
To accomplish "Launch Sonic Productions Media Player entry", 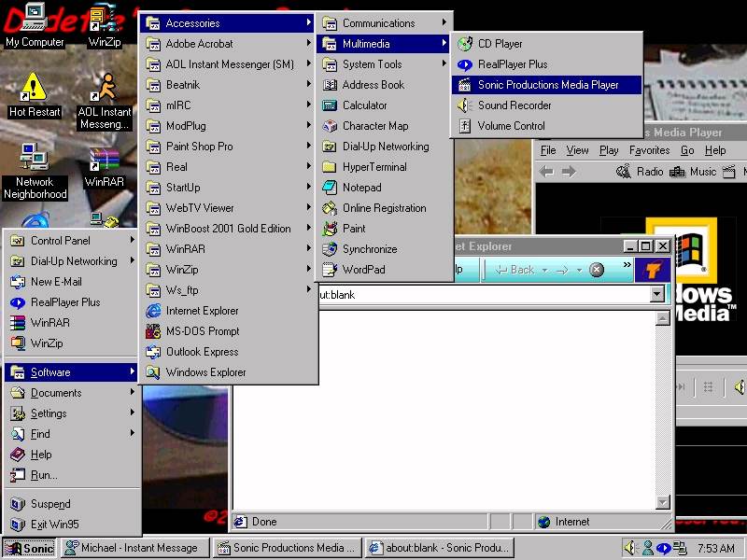I will (547, 85).
